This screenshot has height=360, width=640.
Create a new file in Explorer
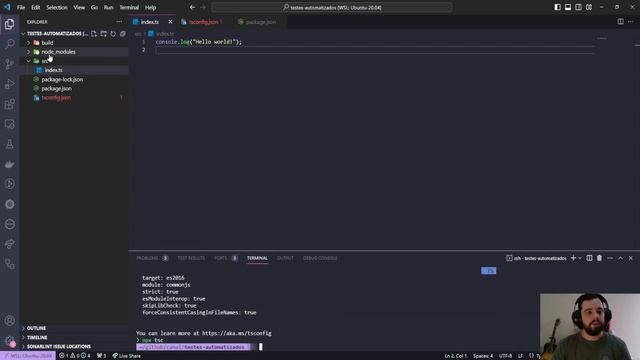[x=94, y=33]
